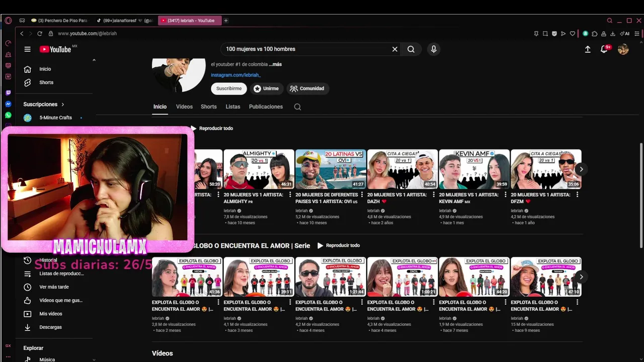The image size is (644, 362).
Task: Run search with the magnifier button
Action: (x=411, y=49)
